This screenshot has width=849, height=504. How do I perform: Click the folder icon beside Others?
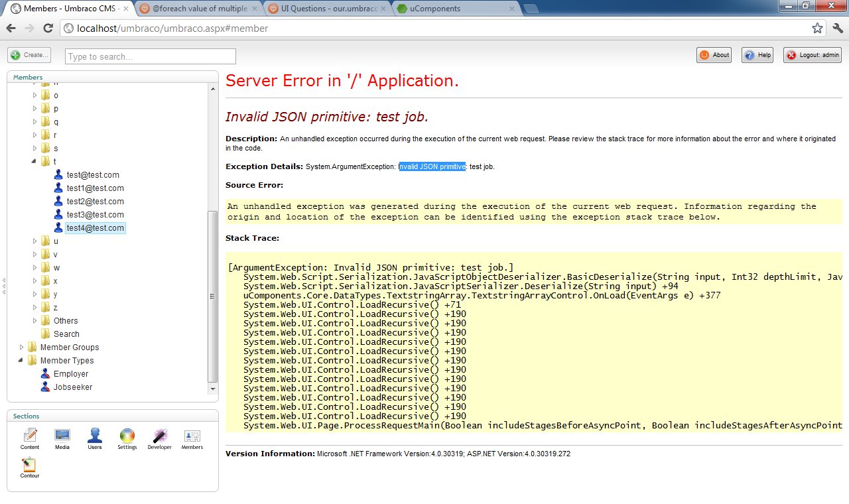pos(45,321)
